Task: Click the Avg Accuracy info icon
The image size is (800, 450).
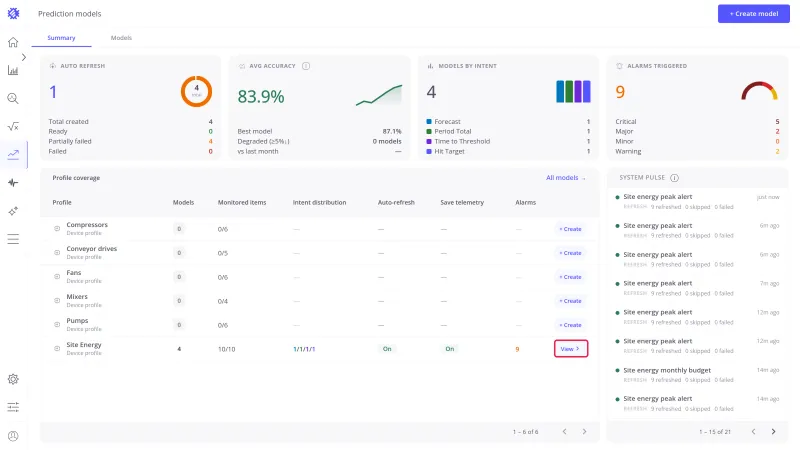Action: [x=306, y=66]
